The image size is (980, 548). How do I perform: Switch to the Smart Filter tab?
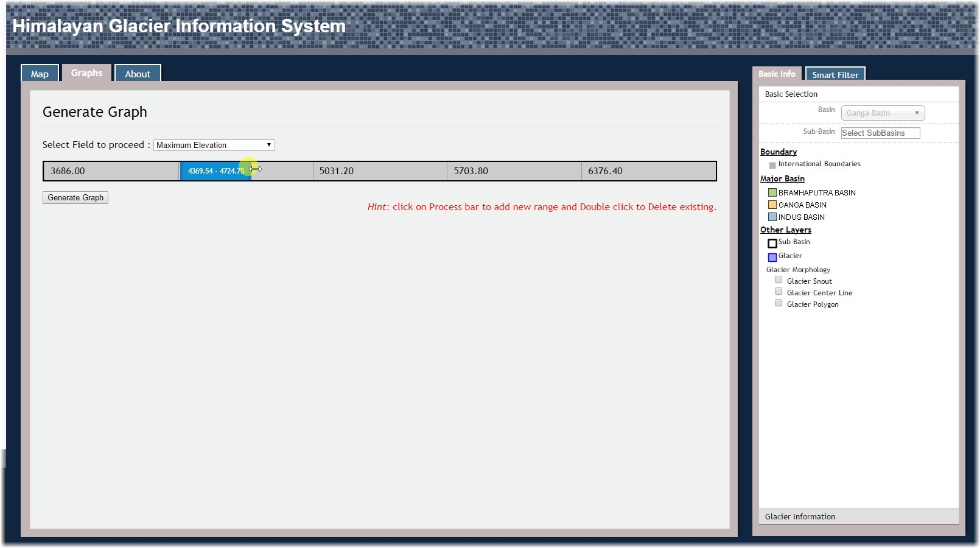pyautogui.click(x=835, y=74)
